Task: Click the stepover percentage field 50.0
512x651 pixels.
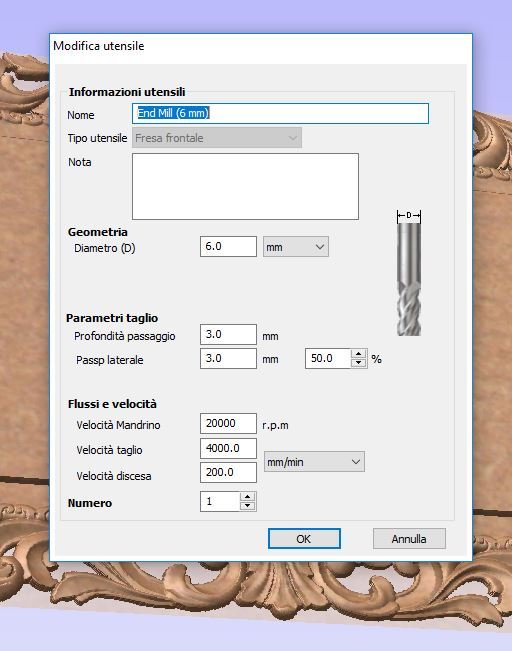Action: pos(328,359)
